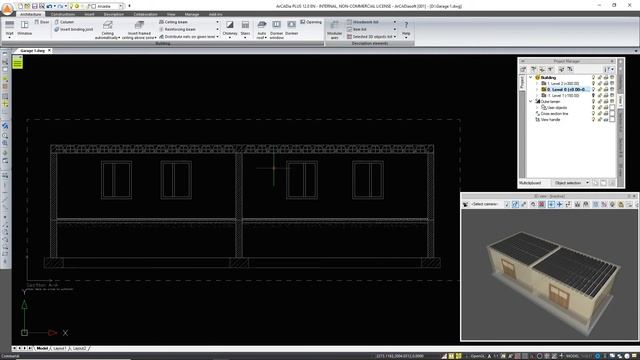Open the Ceiling beam dropdown arrow
This screenshot has height=360, width=640.
tap(217, 22)
